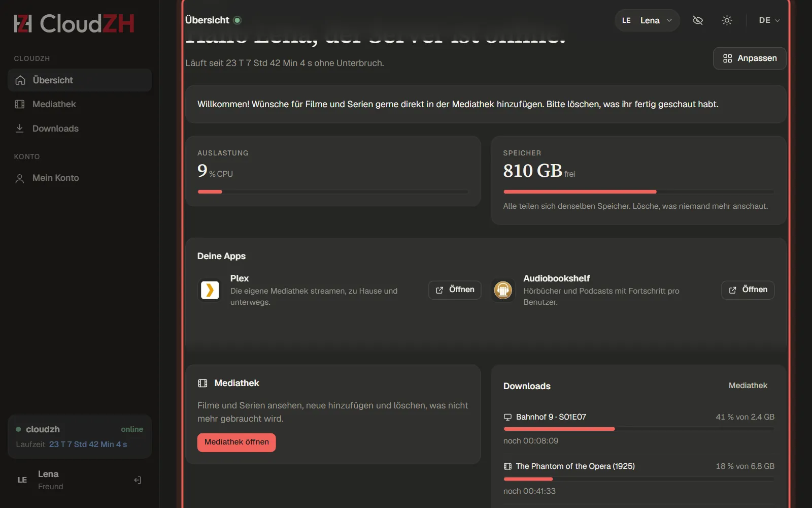
Task: Click the logout icon beside Lena
Action: click(138, 480)
